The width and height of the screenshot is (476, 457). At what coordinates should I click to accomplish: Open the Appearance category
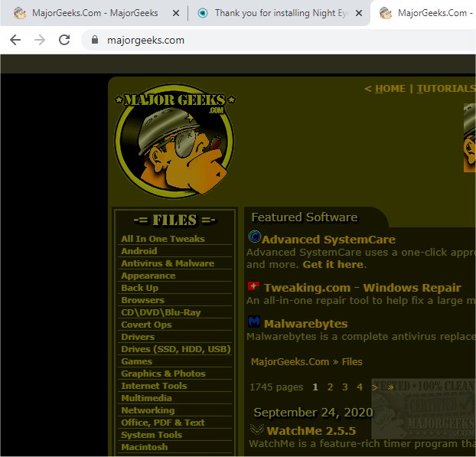click(x=148, y=276)
